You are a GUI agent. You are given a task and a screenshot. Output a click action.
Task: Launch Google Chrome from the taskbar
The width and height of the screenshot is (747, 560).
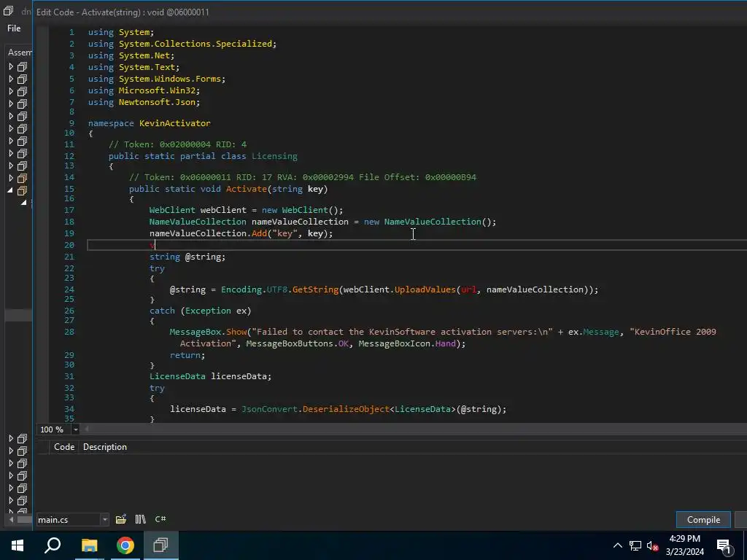pos(125,545)
